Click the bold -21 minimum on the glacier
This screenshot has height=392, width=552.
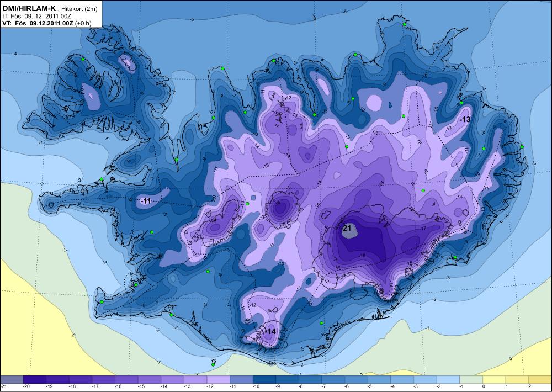(x=347, y=229)
